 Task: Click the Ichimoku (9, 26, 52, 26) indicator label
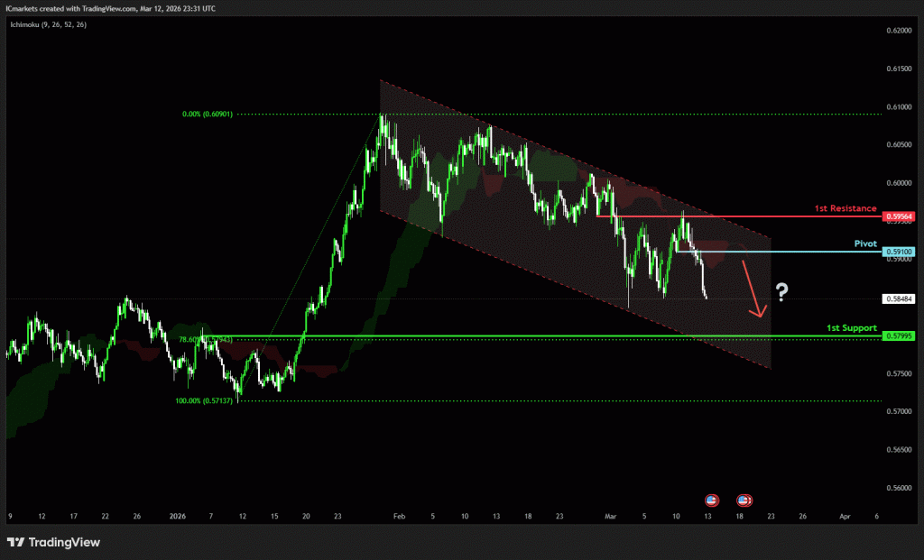pos(48,23)
